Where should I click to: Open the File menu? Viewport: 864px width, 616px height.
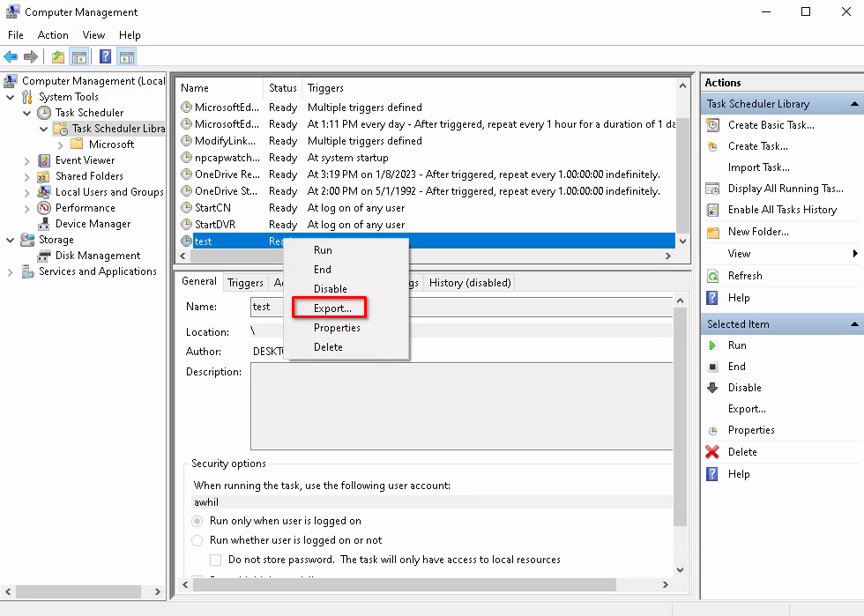point(16,35)
